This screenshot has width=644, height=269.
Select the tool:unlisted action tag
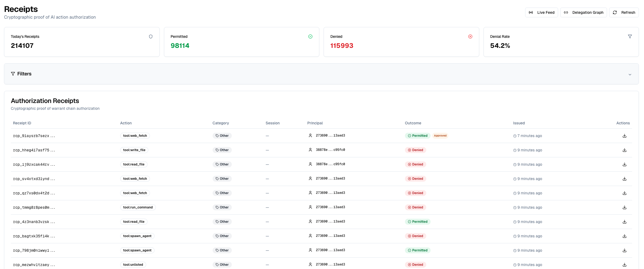tap(133, 265)
